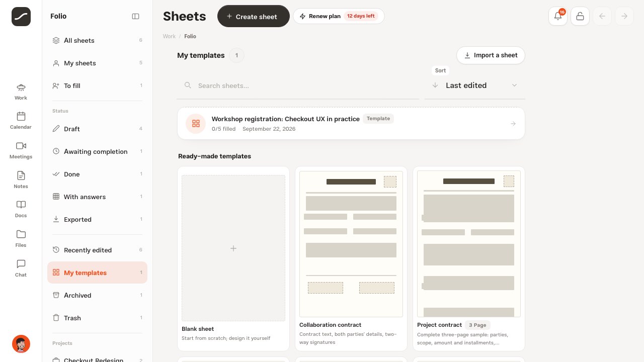Viewport: 644px width, 362px height.
Task: Open the Last edited sort dropdown
Action: tap(475, 85)
